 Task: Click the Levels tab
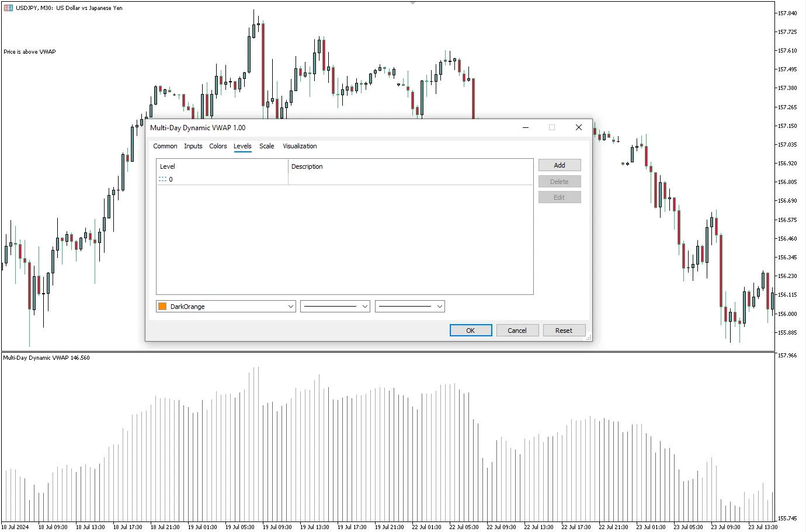(242, 146)
